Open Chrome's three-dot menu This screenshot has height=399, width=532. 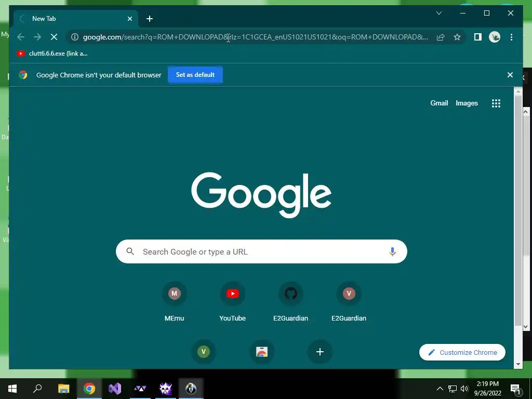pos(511,37)
